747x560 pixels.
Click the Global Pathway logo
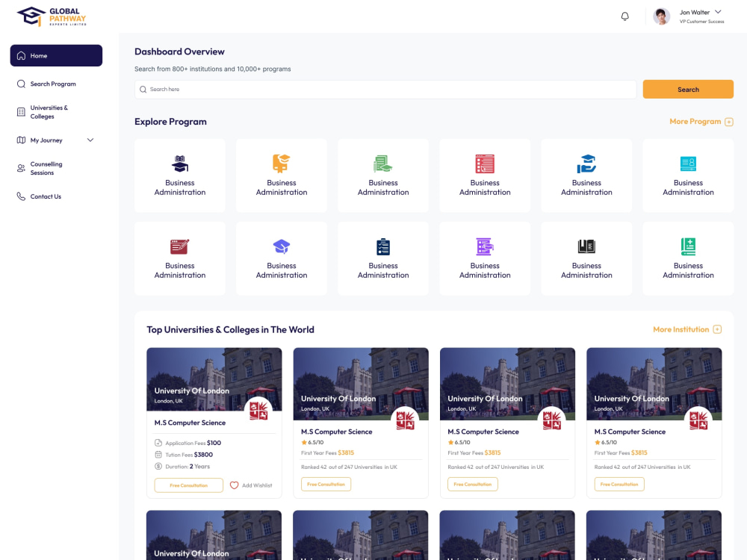point(52,16)
